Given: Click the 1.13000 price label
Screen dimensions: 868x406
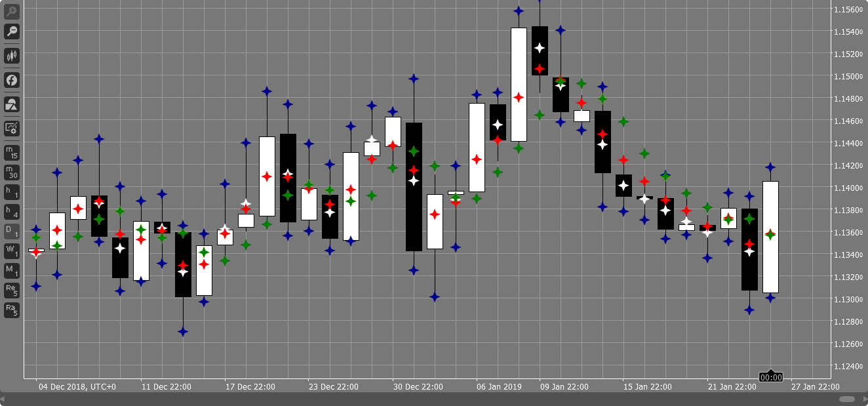Looking at the screenshot, I should [848, 299].
